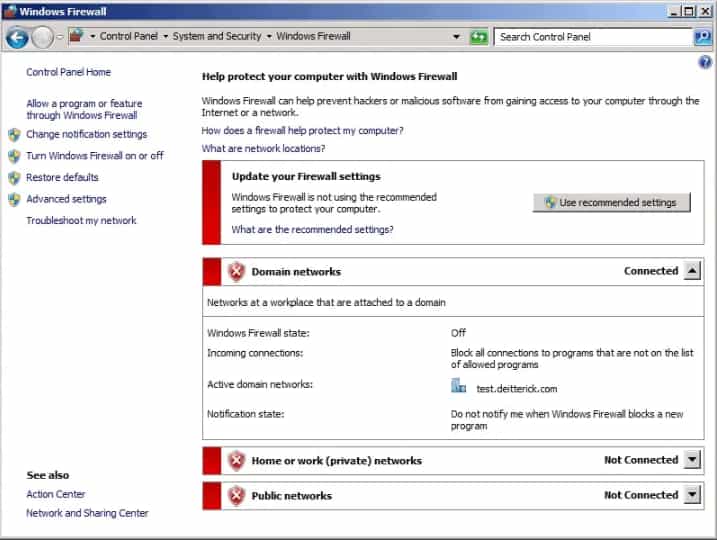Click the test.deitterick.com network icon
Viewport: 717px width, 540px height.
point(458,385)
